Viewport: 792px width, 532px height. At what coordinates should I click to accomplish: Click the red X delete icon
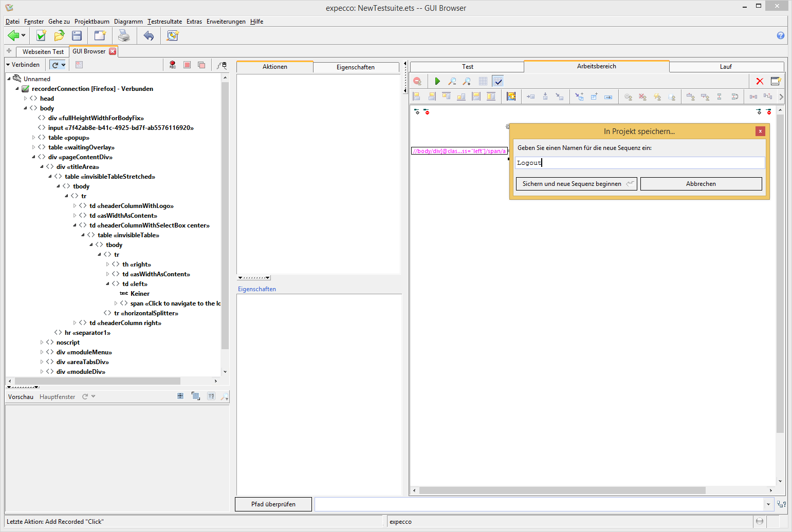tap(760, 81)
